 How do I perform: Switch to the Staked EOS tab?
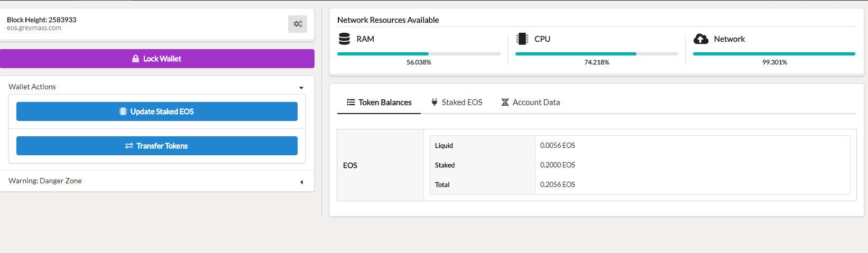[x=457, y=102]
